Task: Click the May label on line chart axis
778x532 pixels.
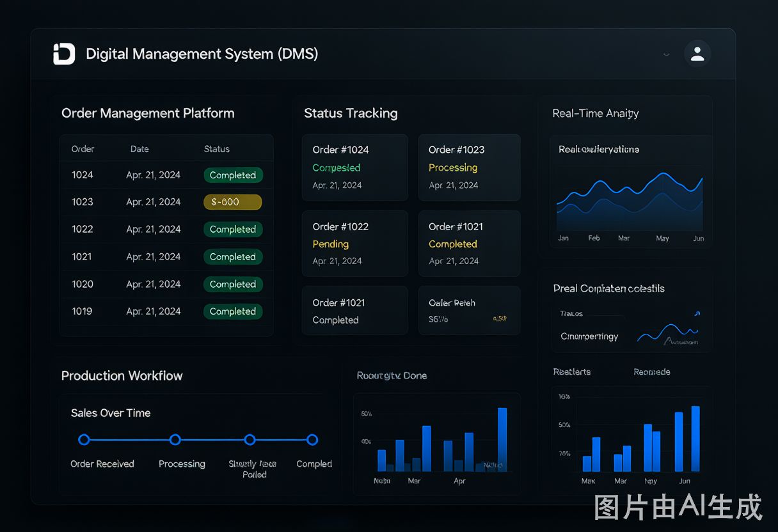Action: (662, 239)
